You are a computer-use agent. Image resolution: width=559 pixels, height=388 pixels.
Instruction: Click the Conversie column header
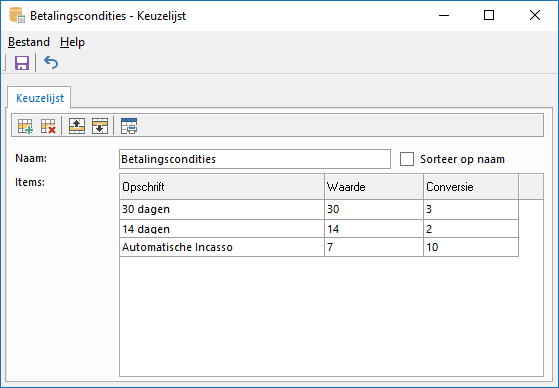click(471, 187)
